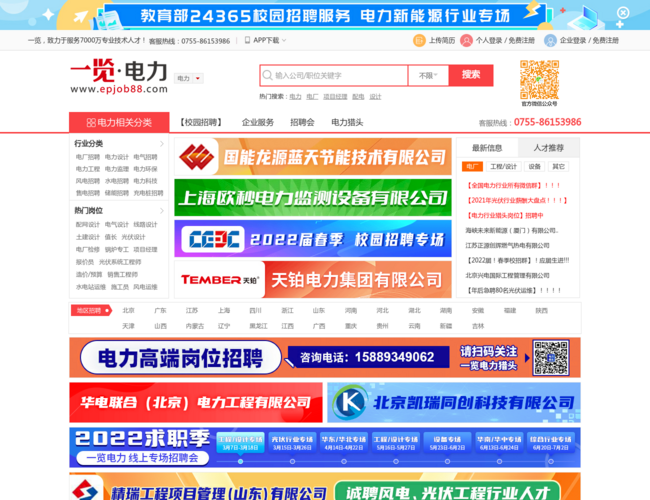Select the 华东/华北专场 4月14日 session

tap(344, 443)
